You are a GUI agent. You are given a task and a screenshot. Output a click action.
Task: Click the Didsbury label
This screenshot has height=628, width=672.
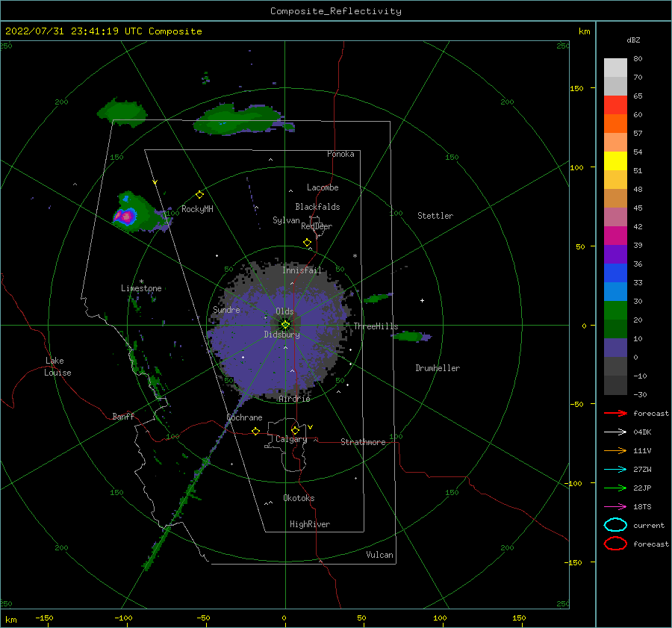[281, 335]
